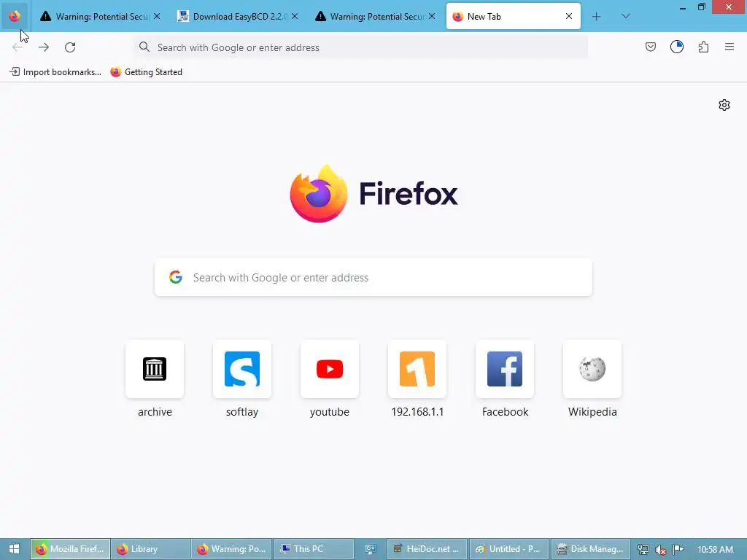Expand the list all tabs chevron

click(626, 16)
